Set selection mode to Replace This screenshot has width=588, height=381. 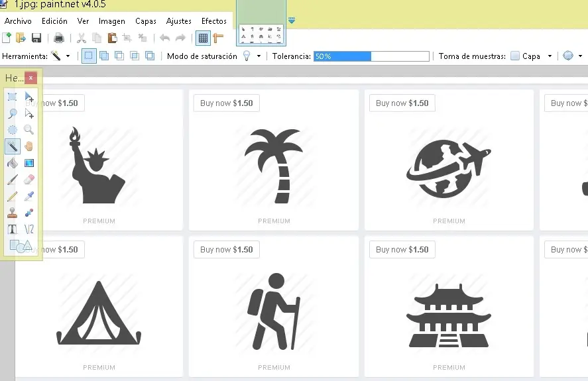(x=89, y=56)
